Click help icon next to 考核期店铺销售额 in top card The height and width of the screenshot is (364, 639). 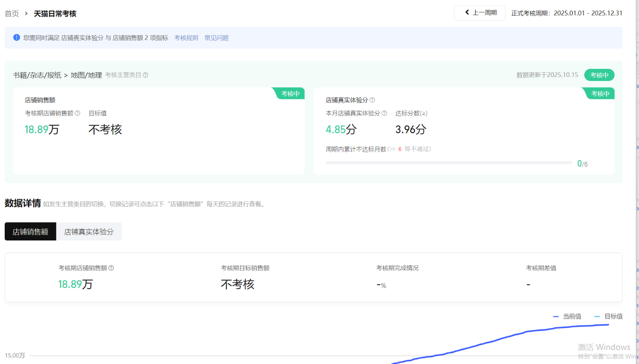[x=77, y=113]
